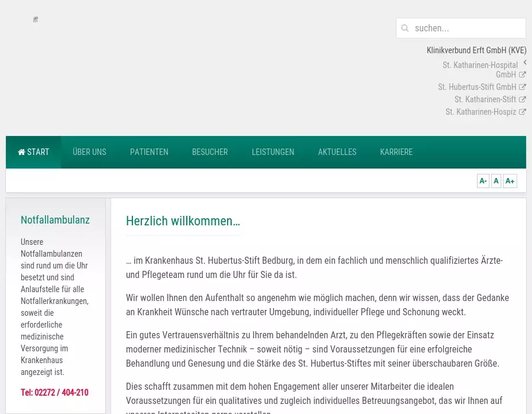
Task: Open the St. Katharinen-Hospiz link
Action: click(x=481, y=112)
